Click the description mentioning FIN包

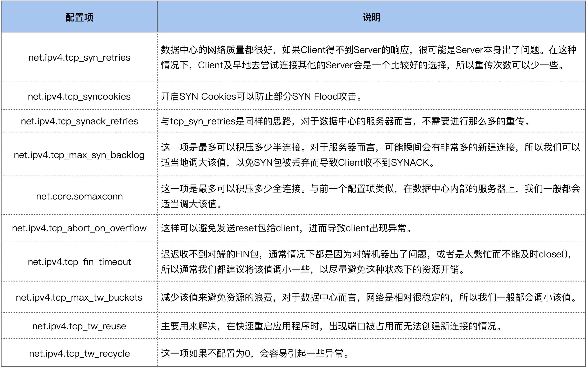pos(366,262)
